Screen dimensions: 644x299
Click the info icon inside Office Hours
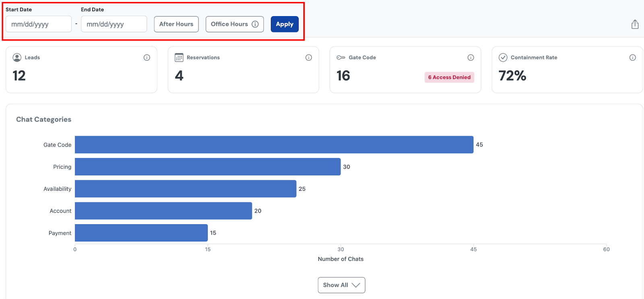point(255,24)
